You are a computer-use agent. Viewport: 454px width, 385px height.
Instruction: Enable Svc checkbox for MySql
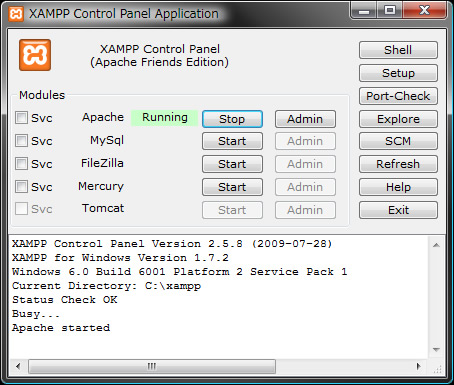coord(21,141)
